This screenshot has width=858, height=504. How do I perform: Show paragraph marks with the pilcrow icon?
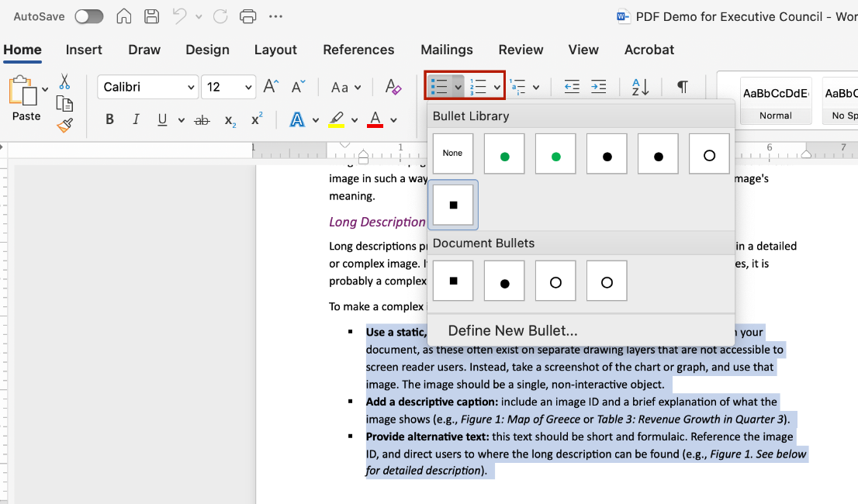pos(682,87)
